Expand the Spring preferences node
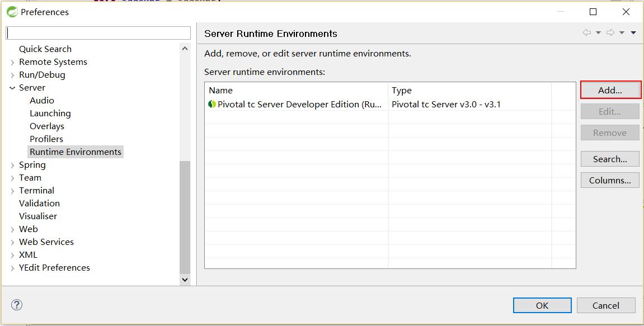Screen dimensions: 644x326 [x=12, y=165]
